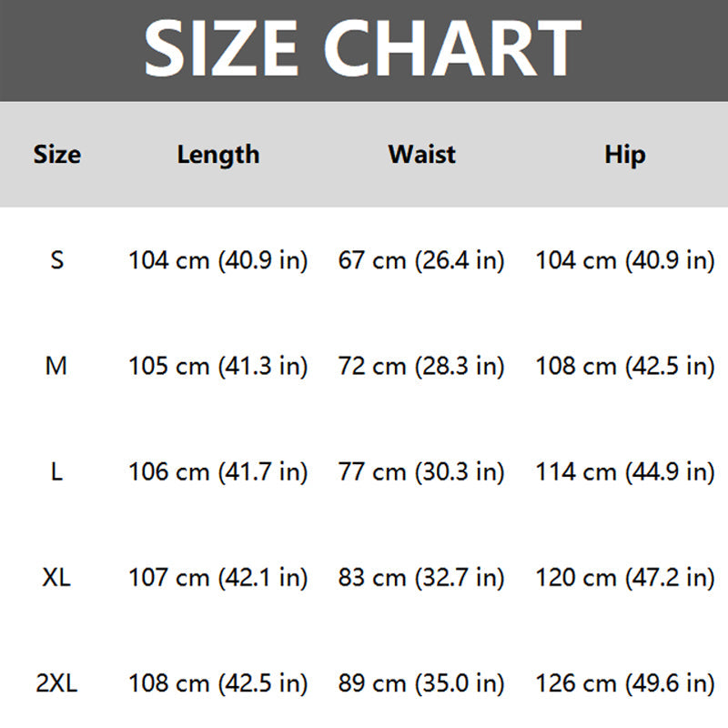Click the L size row label

click(x=56, y=472)
